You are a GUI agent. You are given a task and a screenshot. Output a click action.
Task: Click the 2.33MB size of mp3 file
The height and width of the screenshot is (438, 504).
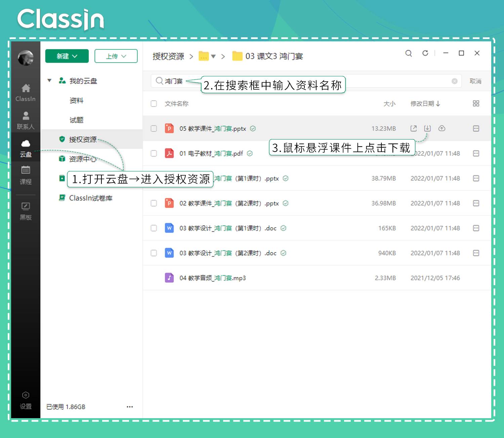(x=385, y=278)
